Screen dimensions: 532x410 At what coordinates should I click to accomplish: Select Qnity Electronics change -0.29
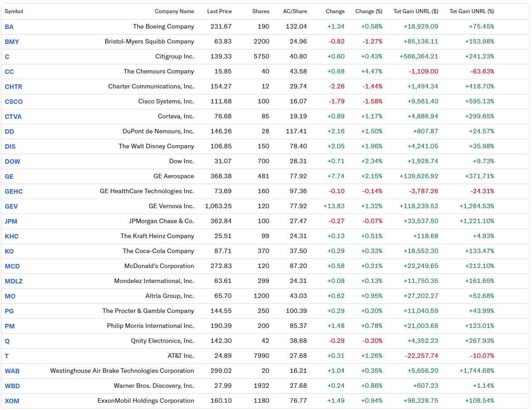[336, 341]
